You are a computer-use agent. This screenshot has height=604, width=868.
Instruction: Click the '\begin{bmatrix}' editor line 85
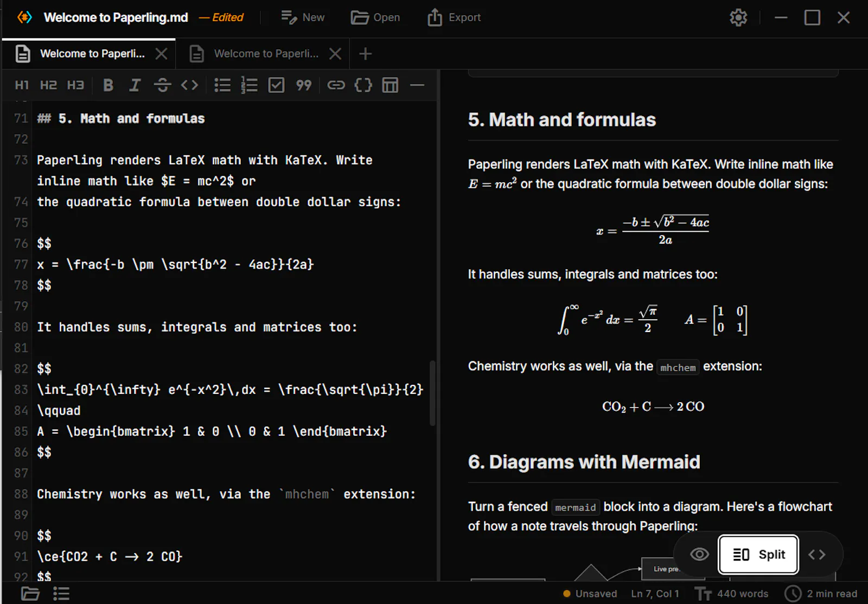(212, 431)
